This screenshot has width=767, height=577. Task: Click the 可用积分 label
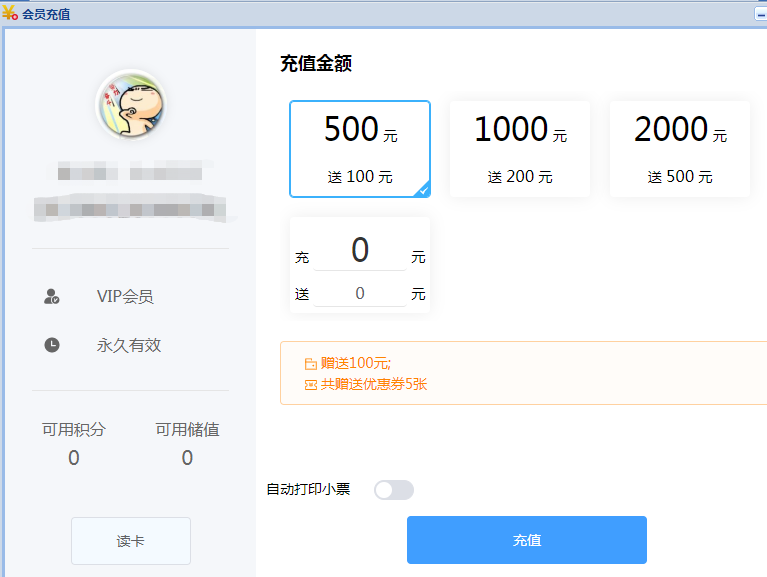74,429
